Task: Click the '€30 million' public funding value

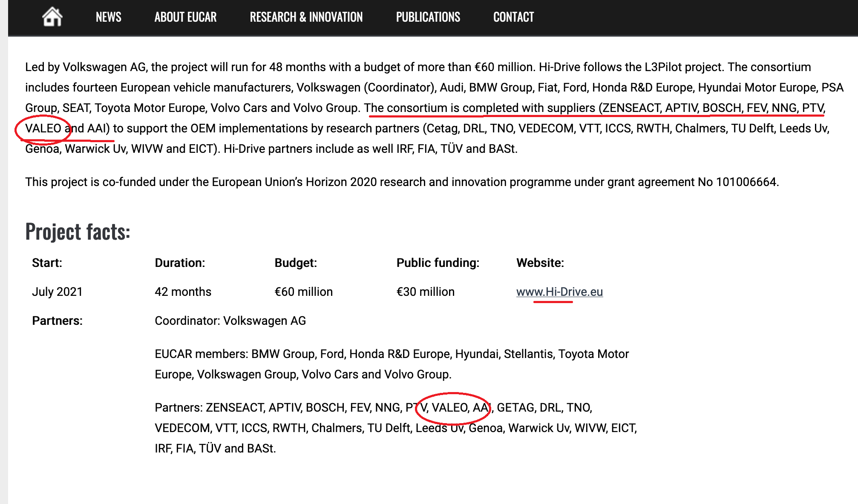Action: (425, 292)
